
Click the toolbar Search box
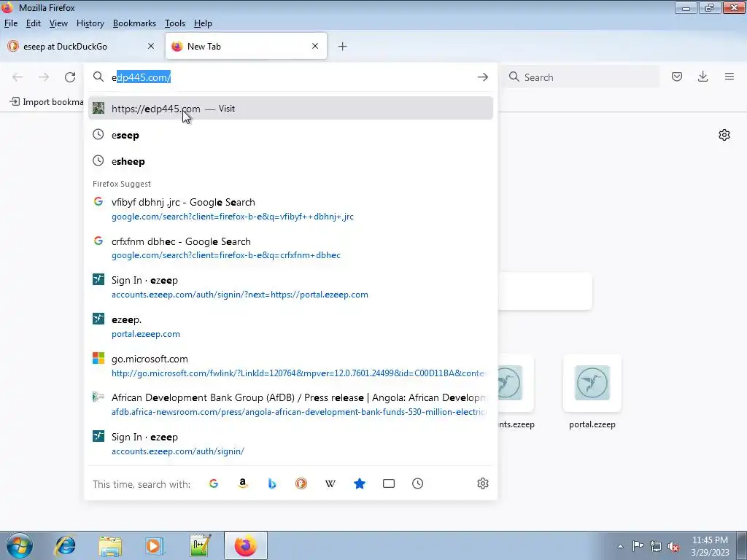[581, 77]
